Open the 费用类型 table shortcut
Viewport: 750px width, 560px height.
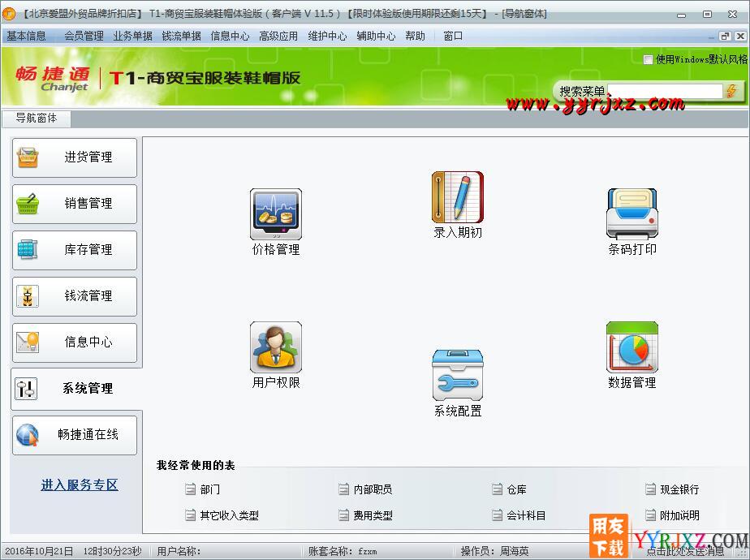(x=365, y=515)
